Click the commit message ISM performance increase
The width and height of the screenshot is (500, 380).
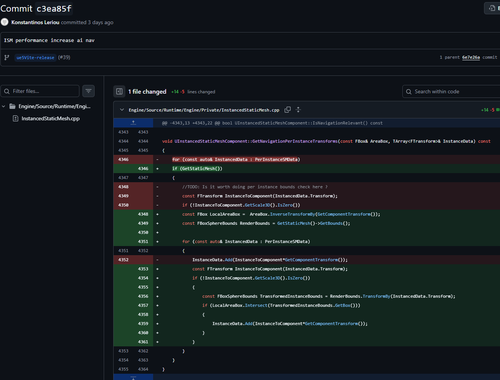[x=49, y=40]
